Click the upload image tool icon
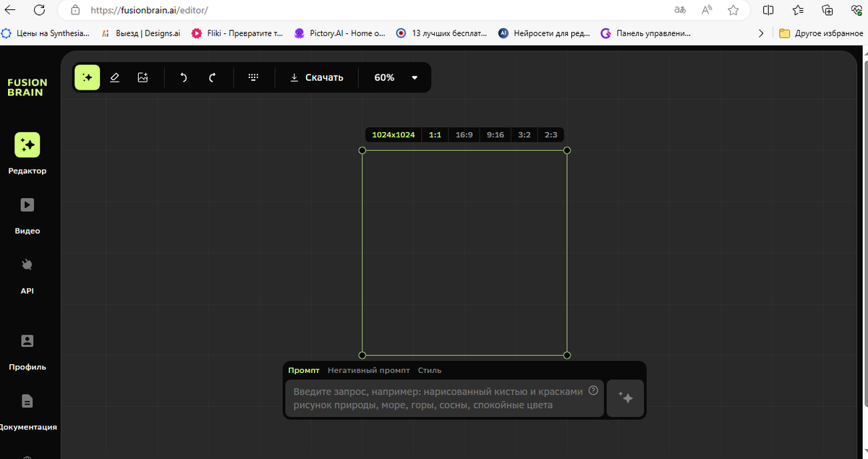The image size is (868, 459). pyautogui.click(x=142, y=77)
